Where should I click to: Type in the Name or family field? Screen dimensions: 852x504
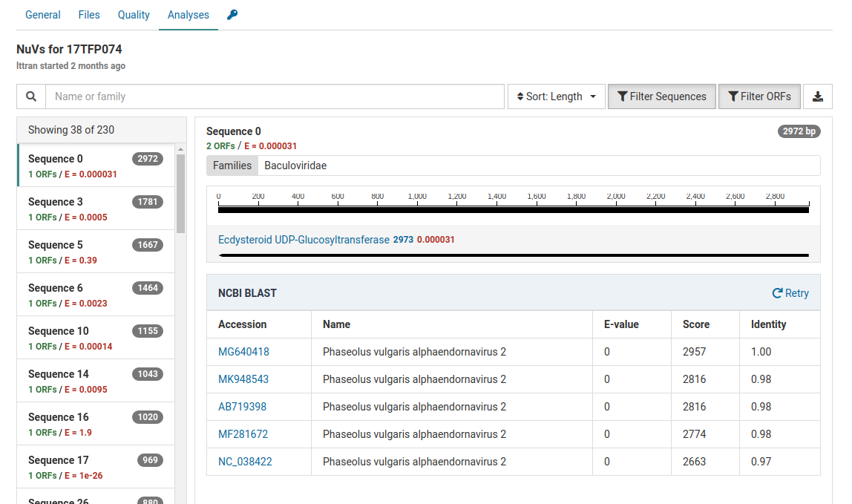click(275, 96)
